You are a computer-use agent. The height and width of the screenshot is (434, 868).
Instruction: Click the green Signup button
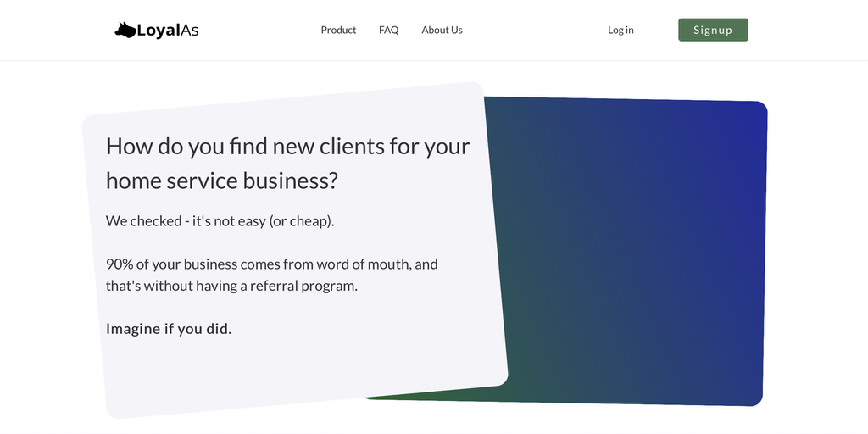[713, 30]
